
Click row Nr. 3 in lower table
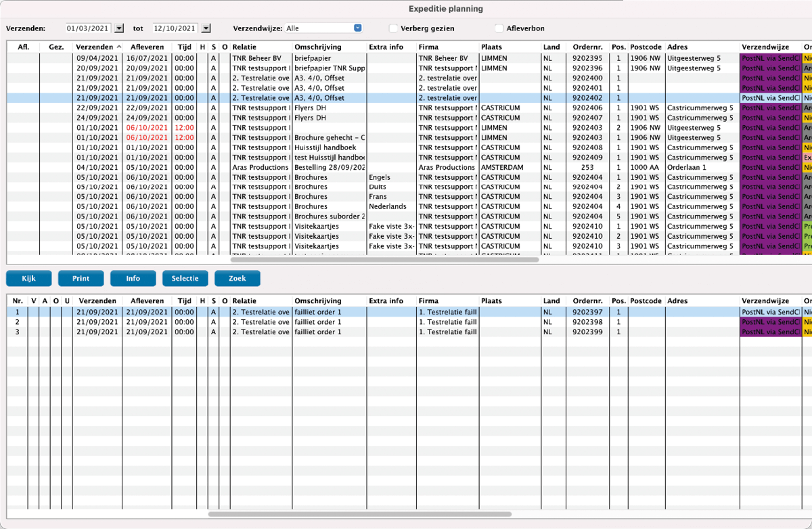(x=18, y=332)
